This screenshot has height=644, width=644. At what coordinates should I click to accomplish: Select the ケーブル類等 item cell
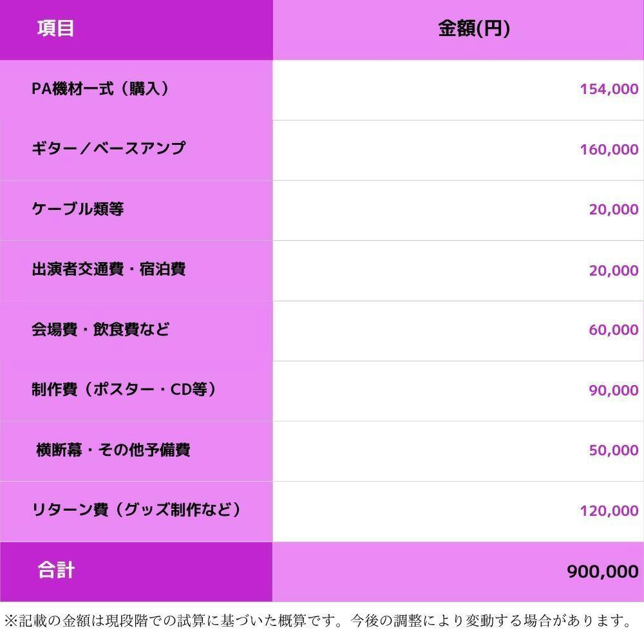[x=78, y=209]
